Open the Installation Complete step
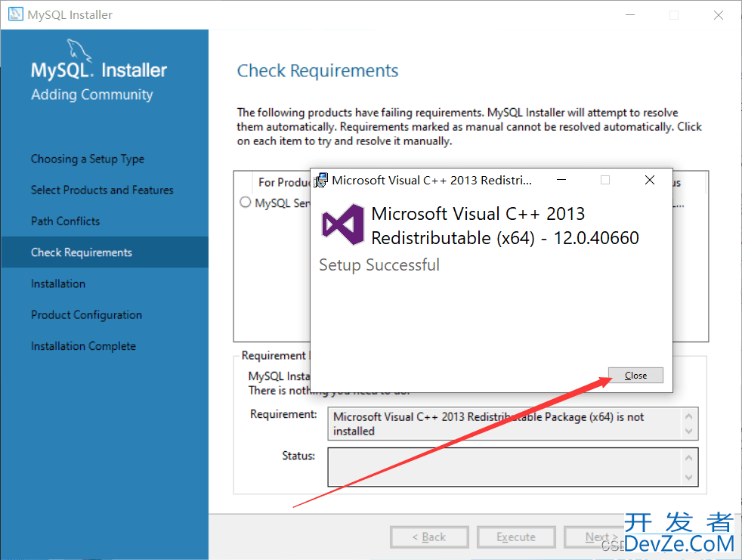This screenshot has height=560, width=742. point(83,347)
